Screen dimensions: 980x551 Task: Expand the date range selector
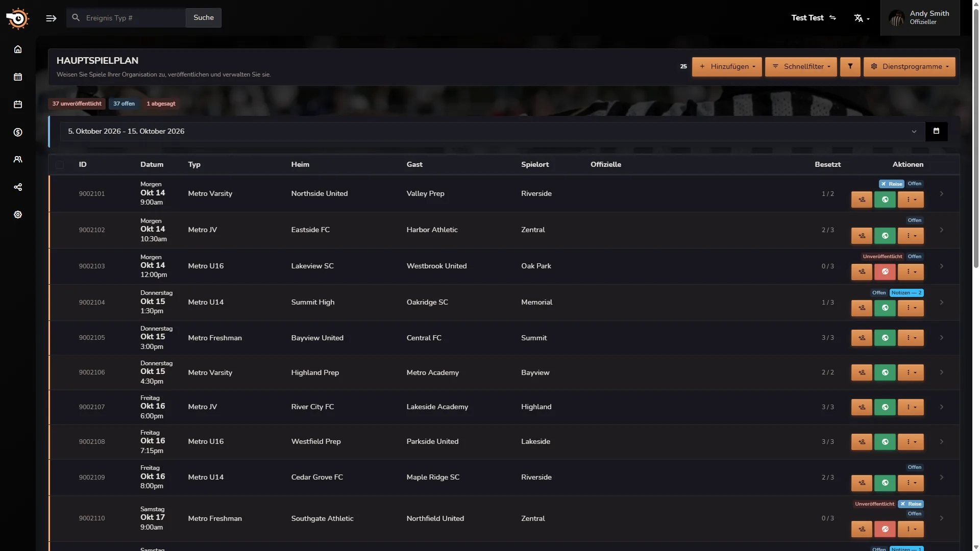pos(493,132)
